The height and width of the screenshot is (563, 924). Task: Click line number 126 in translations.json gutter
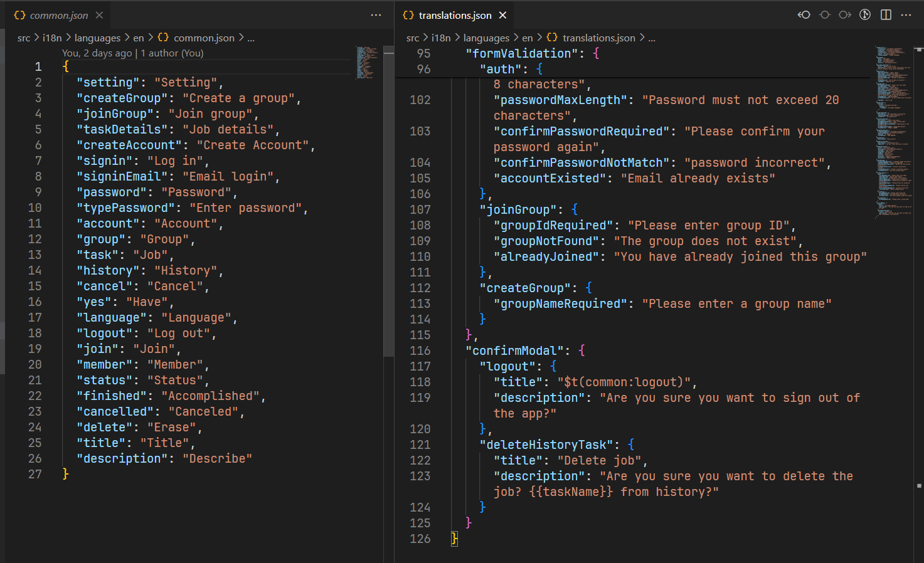point(420,539)
